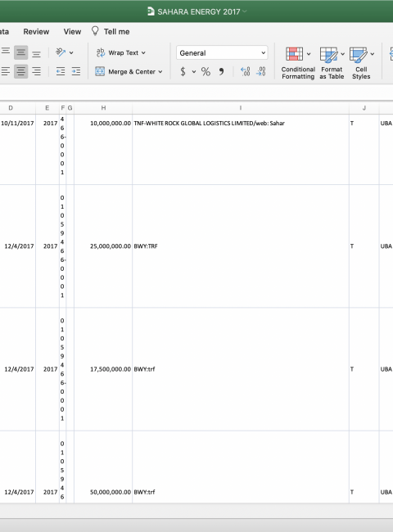Expand the Cell Styles dropdown arrow

(373, 54)
